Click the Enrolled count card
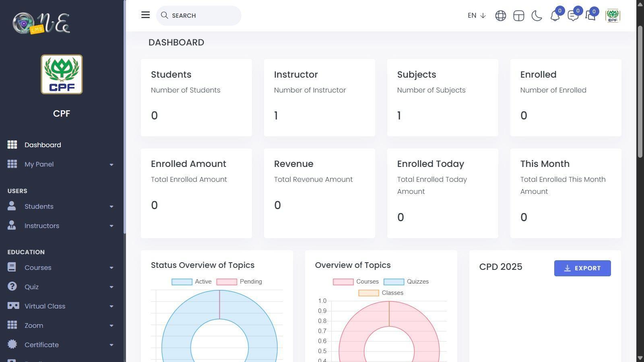Screen dimensions: 644x362 click(x=566, y=98)
